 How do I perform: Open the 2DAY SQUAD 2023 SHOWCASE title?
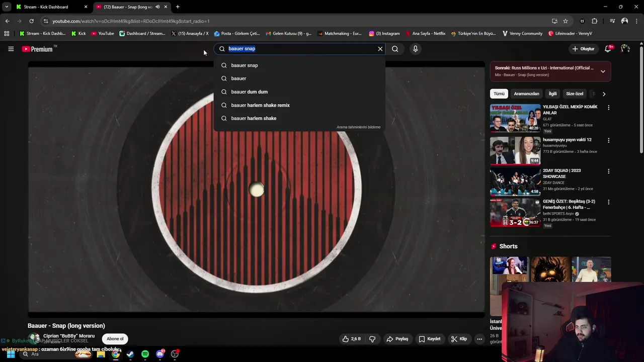pyautogui.click(x=561, y=173)
